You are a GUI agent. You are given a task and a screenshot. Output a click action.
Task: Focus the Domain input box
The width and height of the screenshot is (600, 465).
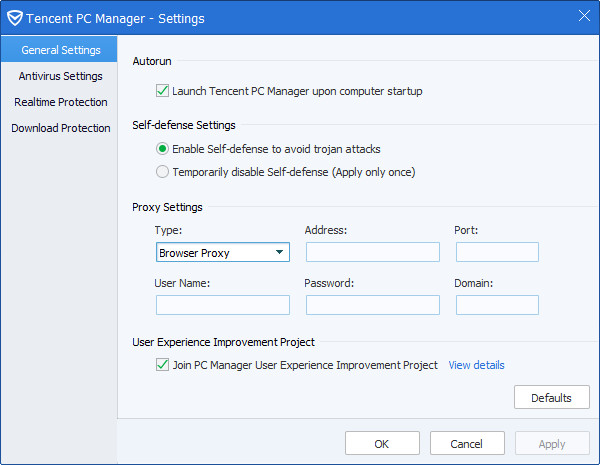pos(497,305)
